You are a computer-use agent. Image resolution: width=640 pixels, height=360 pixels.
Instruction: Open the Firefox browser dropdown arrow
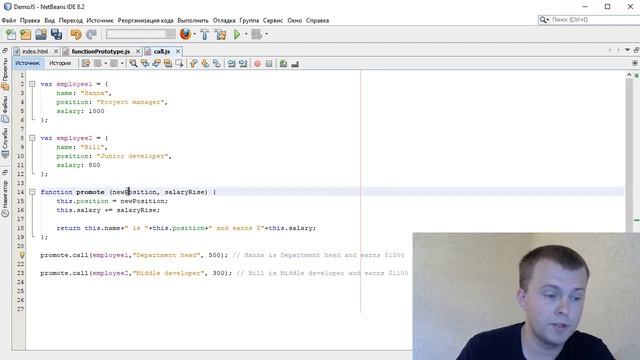tap(194, 34)
